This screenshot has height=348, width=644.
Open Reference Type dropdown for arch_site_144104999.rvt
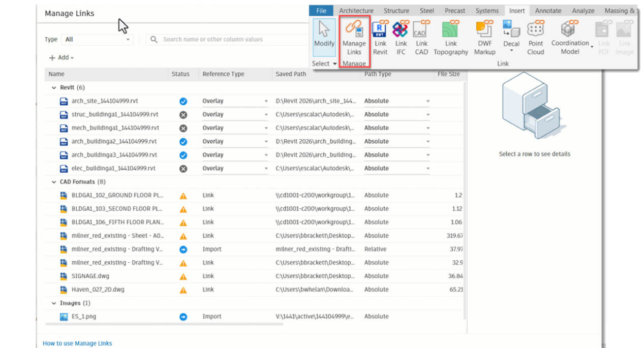235,101
